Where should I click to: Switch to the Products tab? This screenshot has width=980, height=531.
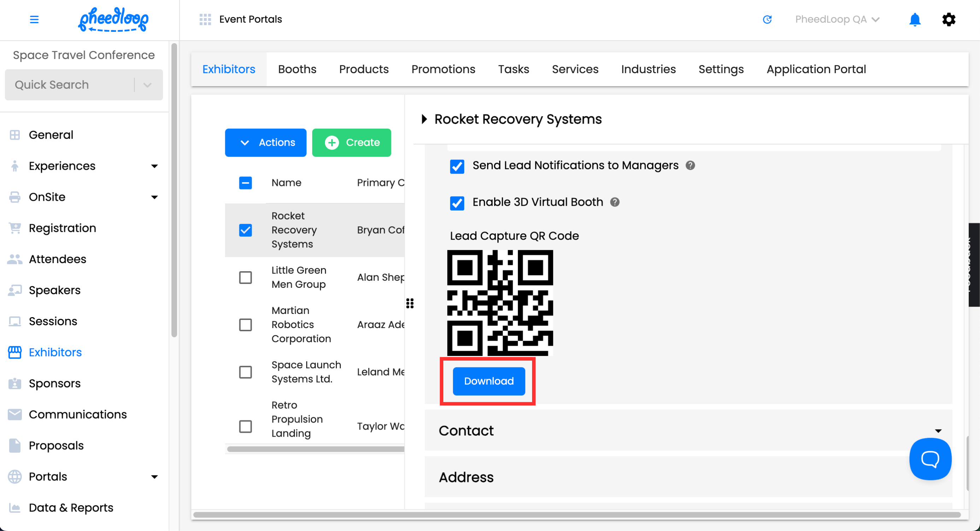pos(364,69)
